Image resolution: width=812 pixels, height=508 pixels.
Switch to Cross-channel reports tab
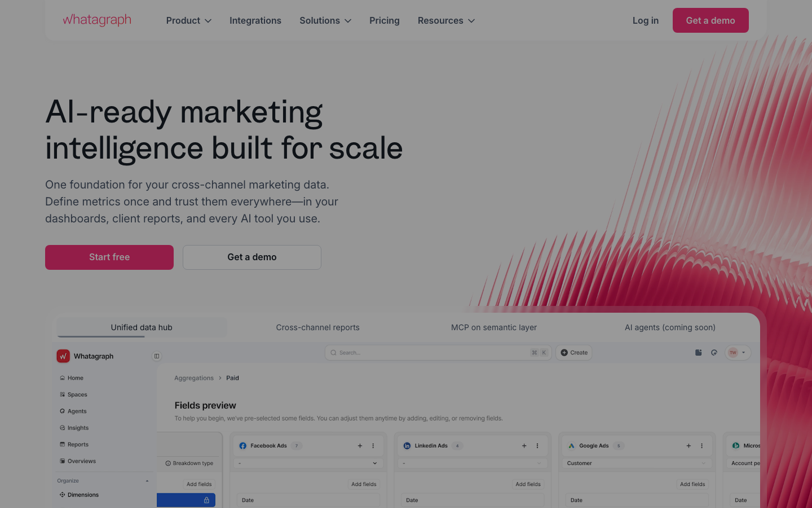318,327
